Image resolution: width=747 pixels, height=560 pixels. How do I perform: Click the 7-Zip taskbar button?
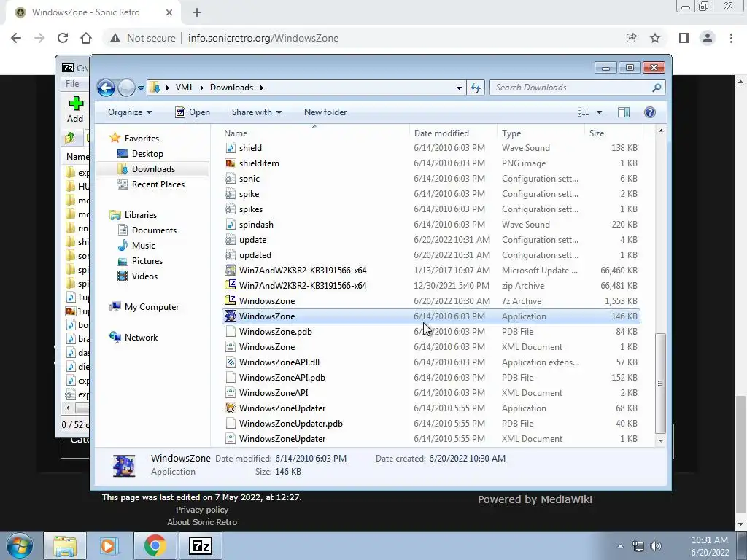pos(200,545)
